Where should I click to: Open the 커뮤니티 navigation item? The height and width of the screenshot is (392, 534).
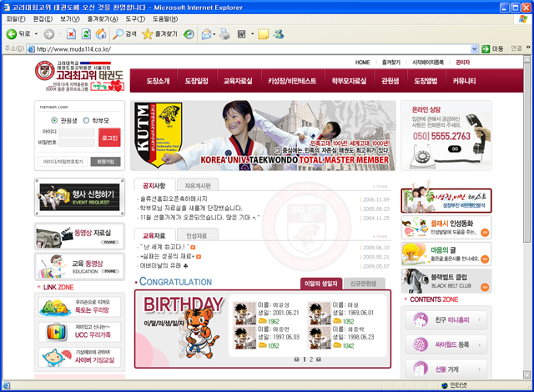pyautogui.click(x=464, y=81)
